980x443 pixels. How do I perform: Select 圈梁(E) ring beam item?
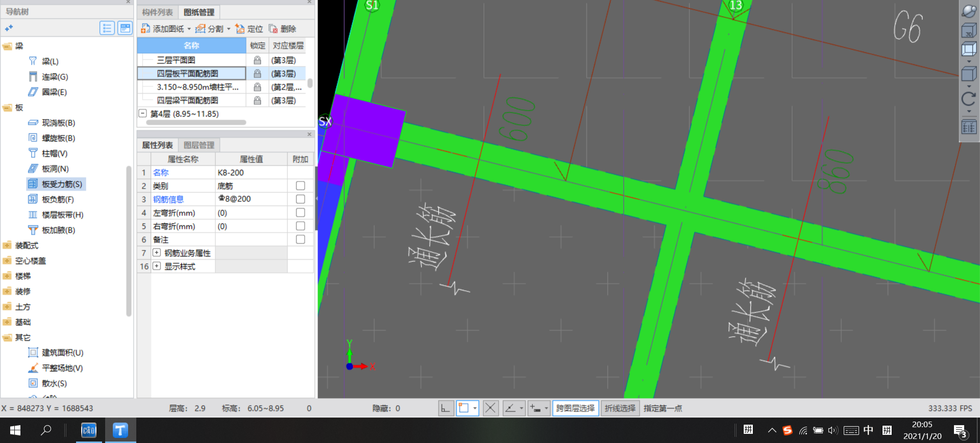coord(47,92)
